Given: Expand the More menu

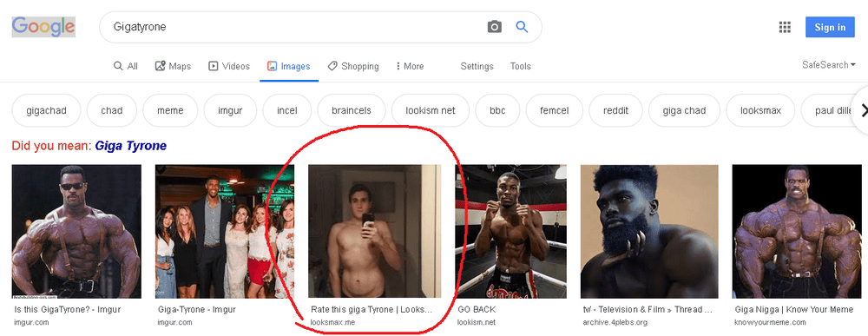Looking at the screenshot, I should (410, 67).
